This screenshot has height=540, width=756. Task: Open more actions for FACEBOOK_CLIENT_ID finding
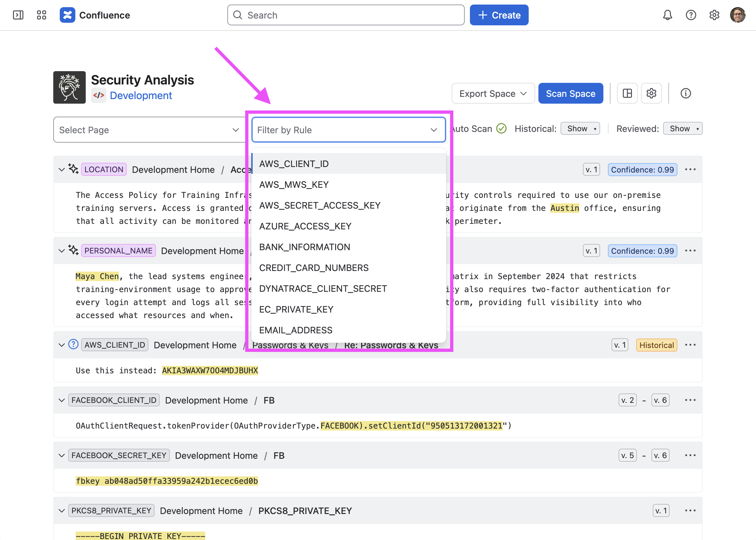pos(690,400)
